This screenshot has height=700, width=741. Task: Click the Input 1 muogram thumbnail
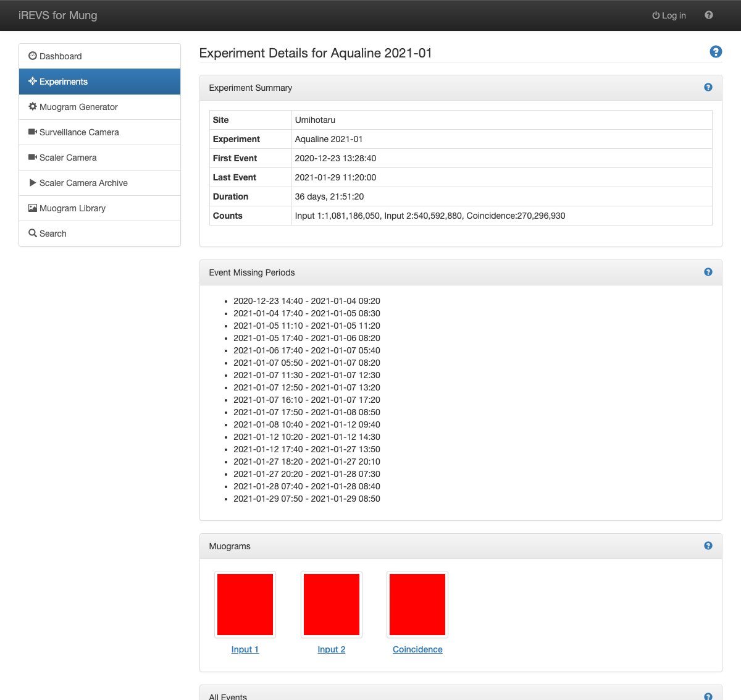tap(245, 604)
